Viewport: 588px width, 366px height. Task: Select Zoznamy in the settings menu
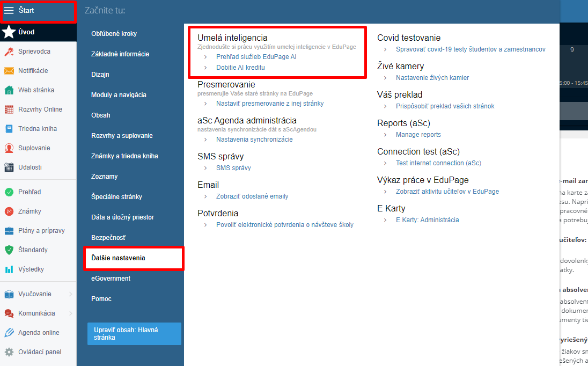click(x=104, y=177)
